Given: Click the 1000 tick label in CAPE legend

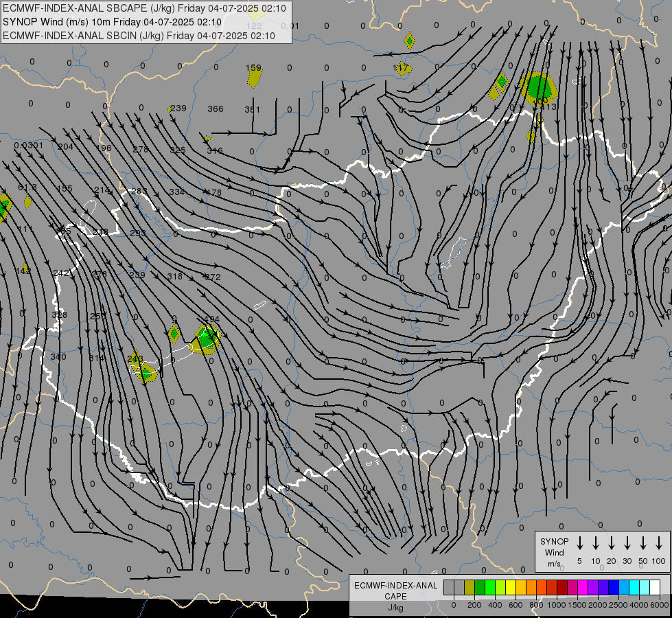Looking at the screenshot, I should pos(556,605).
